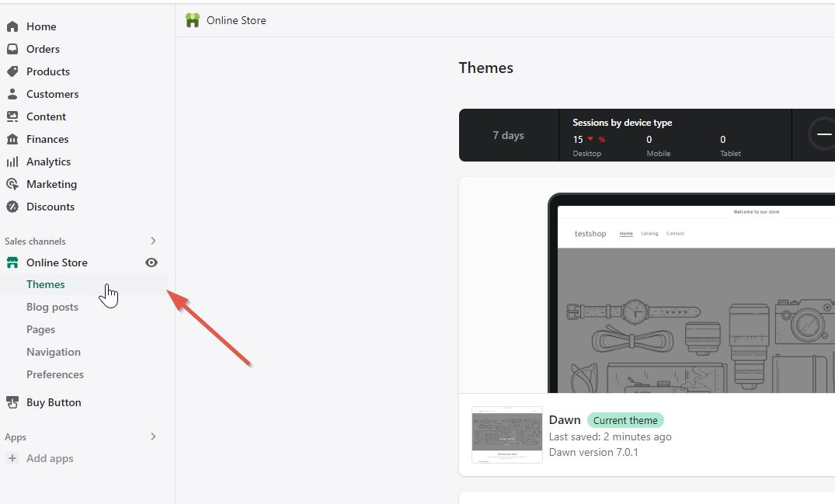Open the Home section in the sidebar
This screenshot has width=835, height=504.
[x=41, y=26]
